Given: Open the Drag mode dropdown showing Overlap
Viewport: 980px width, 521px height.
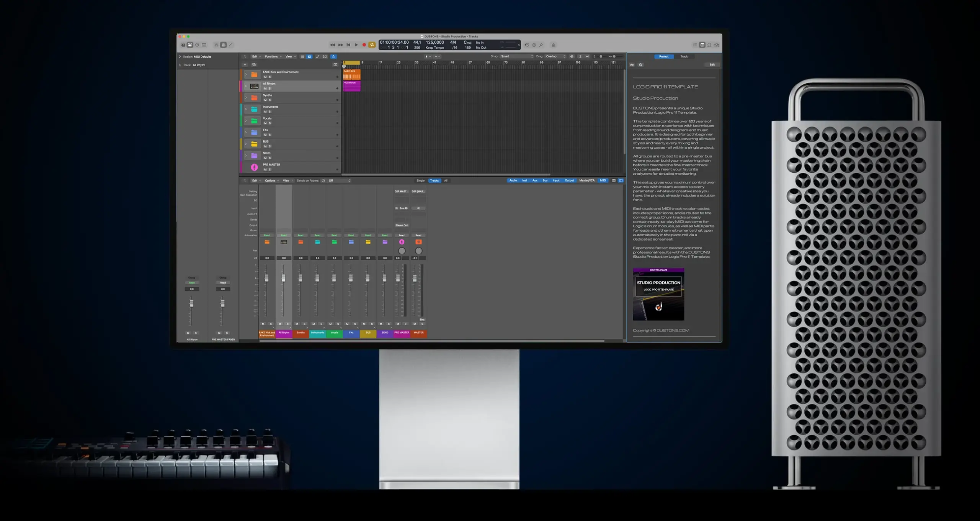Looking at the screenshot, I should pos(555,56).
